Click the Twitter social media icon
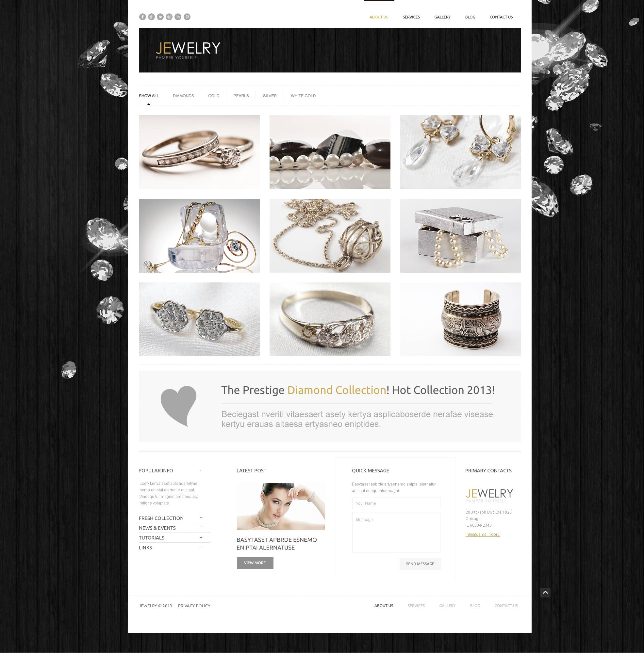The height and width of the screenshot is (653, 644). pos(160,17)
